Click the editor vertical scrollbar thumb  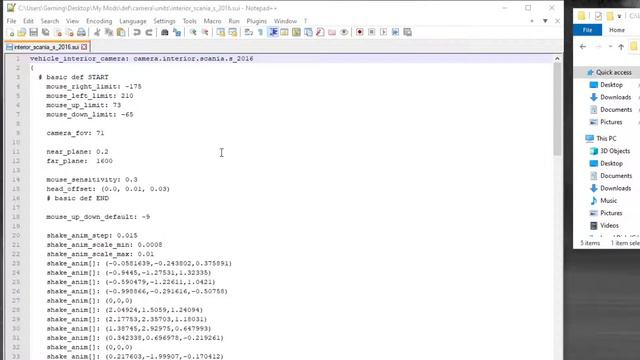[557, 109]
